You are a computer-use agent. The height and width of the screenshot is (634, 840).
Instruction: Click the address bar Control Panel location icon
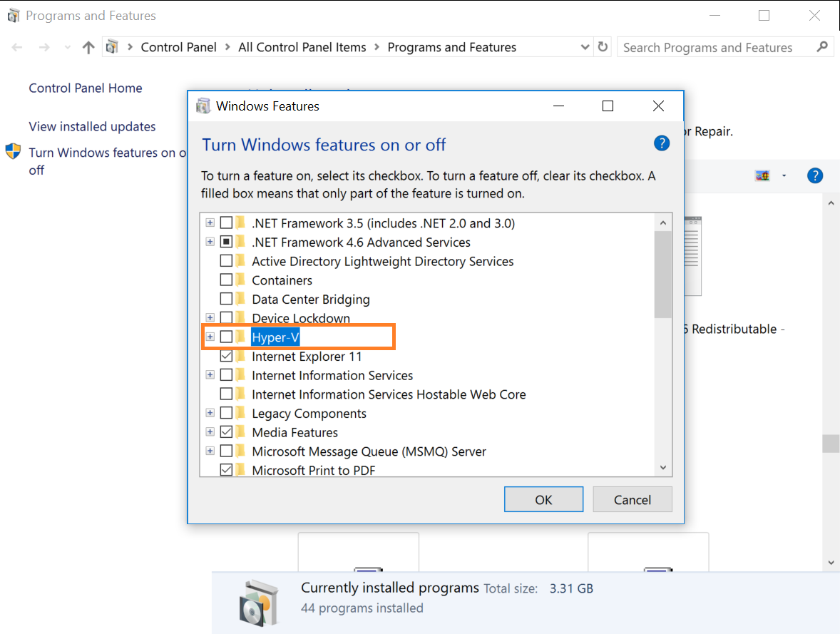(112, 47)
